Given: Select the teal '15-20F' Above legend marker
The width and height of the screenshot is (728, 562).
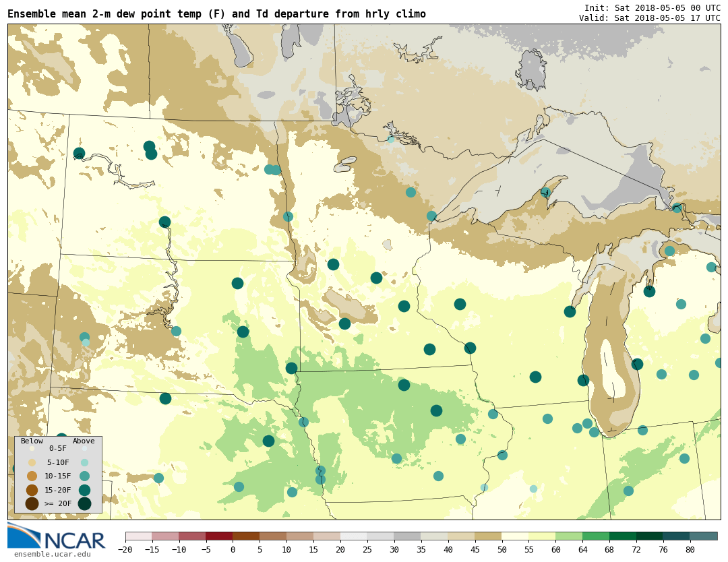Looking at the screenshot, I should [x=84, y=490].
